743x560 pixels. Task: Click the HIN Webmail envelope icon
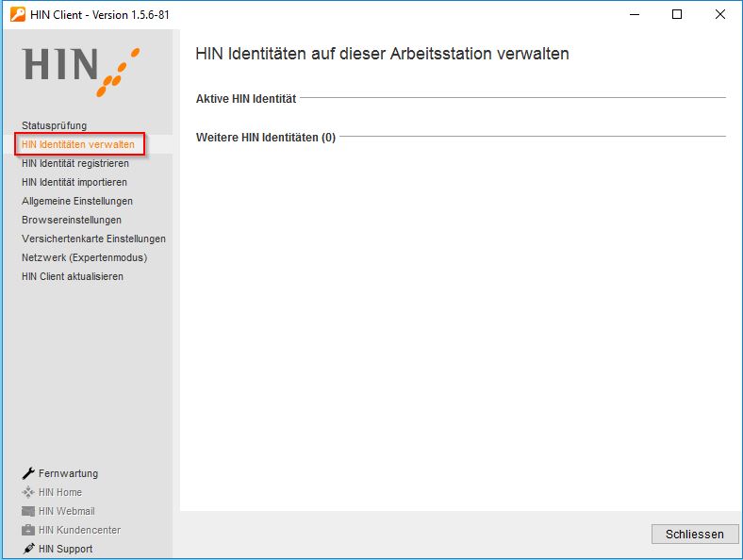(x=28, y=511)
